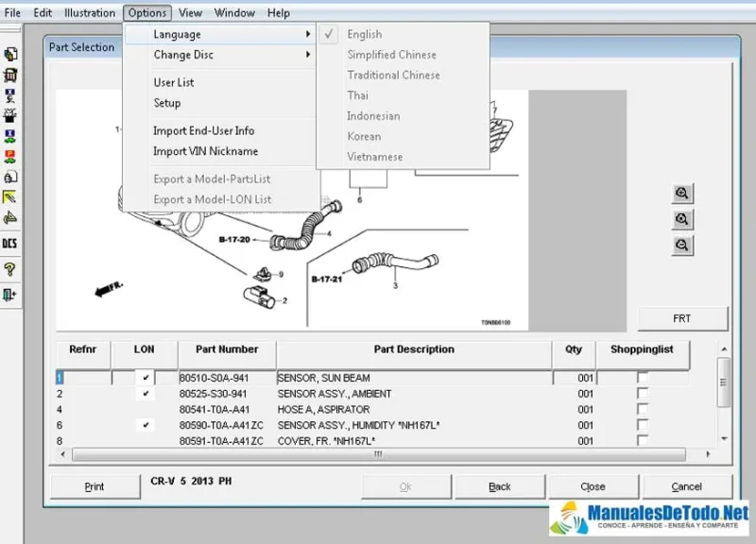The image size is (756, 544).
Task: Click the parts list scrollbar down arrow
Action: (x=724, y=439)
